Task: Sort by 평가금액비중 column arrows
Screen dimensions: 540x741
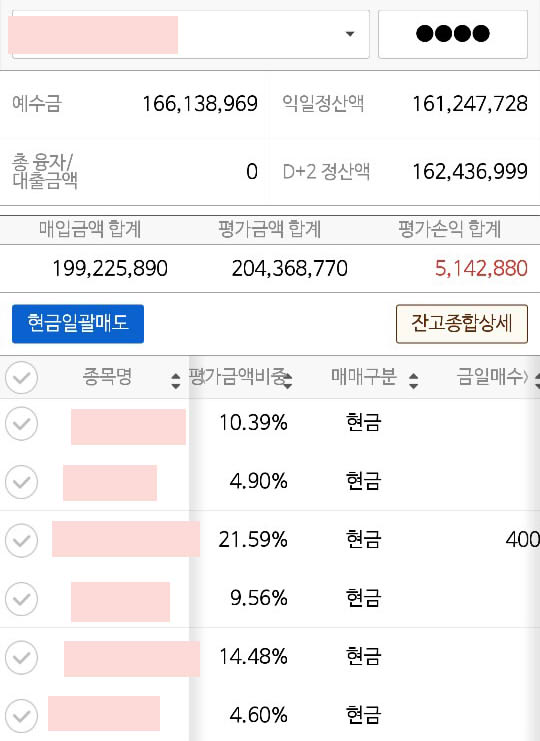Action: point(287,380)
